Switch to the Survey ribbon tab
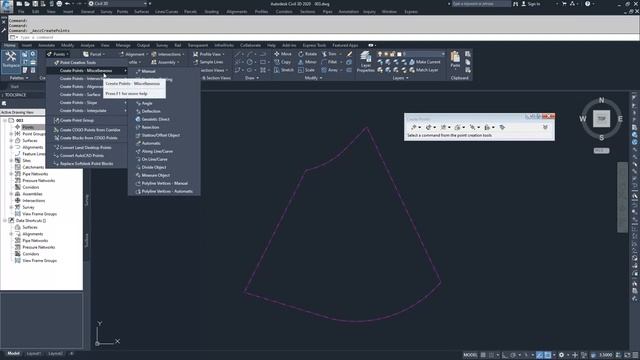Viewport: 640px width, 360px height. click(x=162, y=45)
